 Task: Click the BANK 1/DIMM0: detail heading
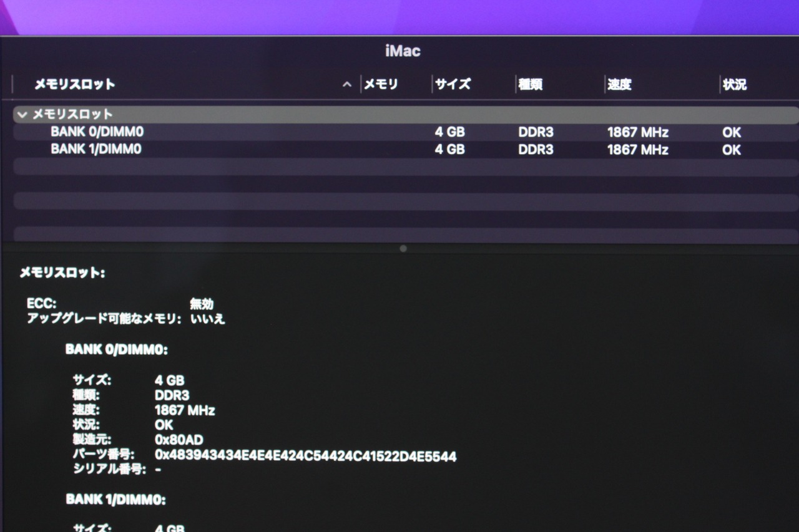(x=116, y=500)
